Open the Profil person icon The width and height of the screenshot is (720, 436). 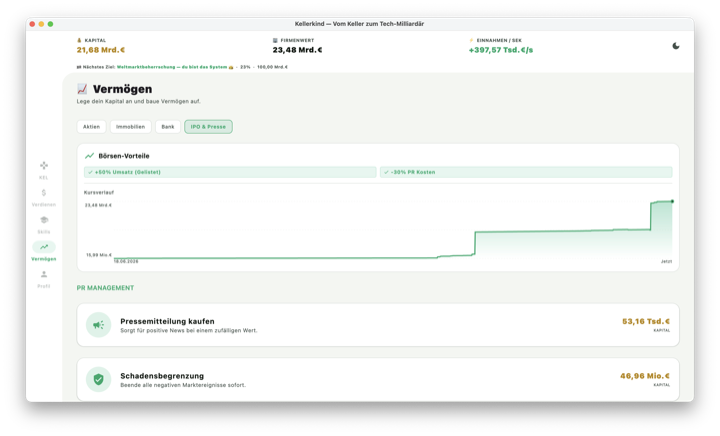(x=44, y=274)
